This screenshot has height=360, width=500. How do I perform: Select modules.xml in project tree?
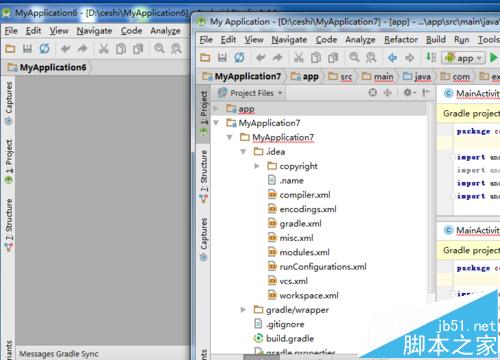299,252
